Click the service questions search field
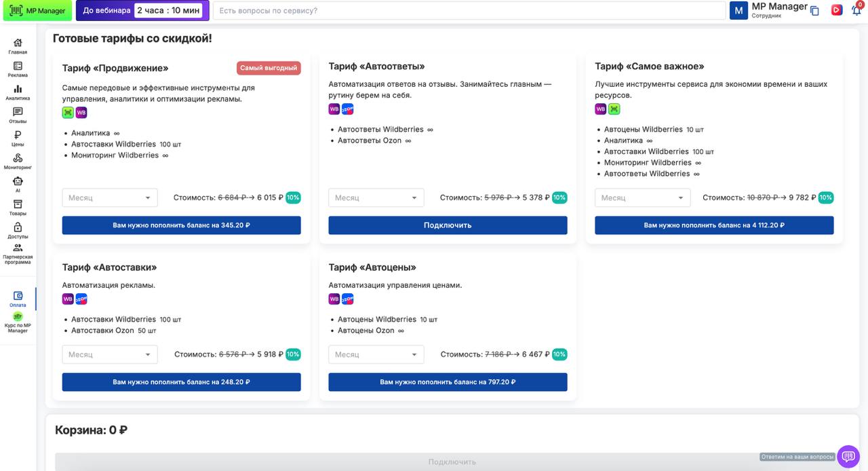This screenshot has width=868, height=471. tap(469, 11)
